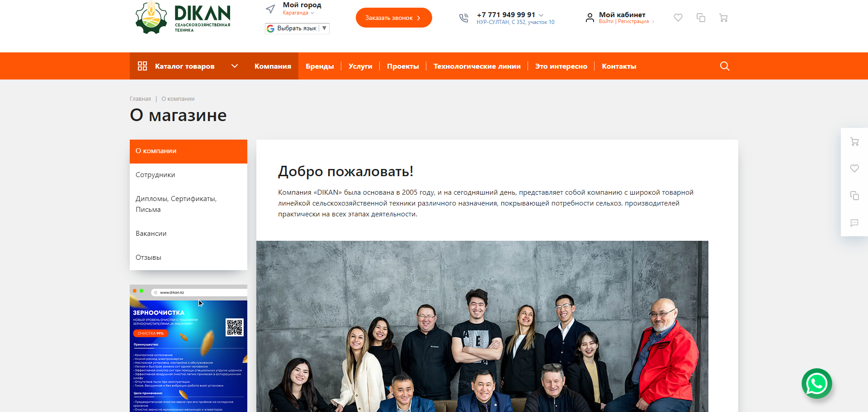This screenshot has width=868, height=412.
Task: Open Отзывы sidebar item
Action: [x=189, y=257]
